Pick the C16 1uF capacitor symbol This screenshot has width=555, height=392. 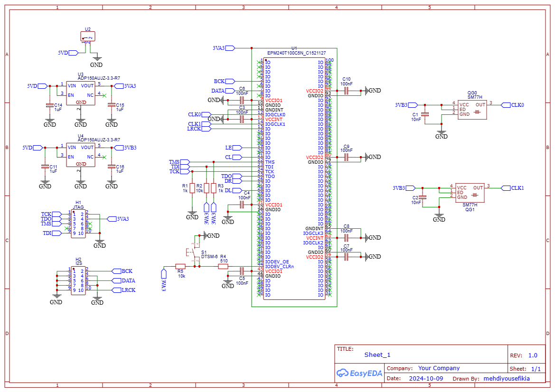click(112, 167)
